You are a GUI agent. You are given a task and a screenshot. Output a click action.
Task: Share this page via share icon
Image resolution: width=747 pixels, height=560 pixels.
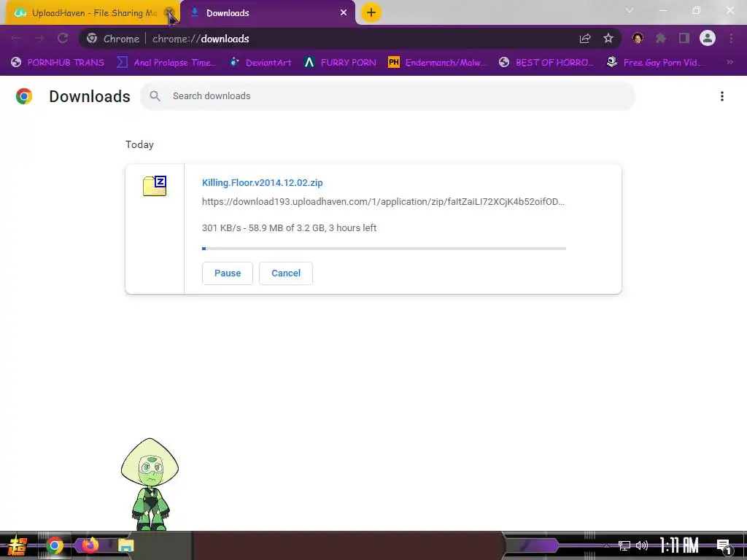click(x=585, y=39)
